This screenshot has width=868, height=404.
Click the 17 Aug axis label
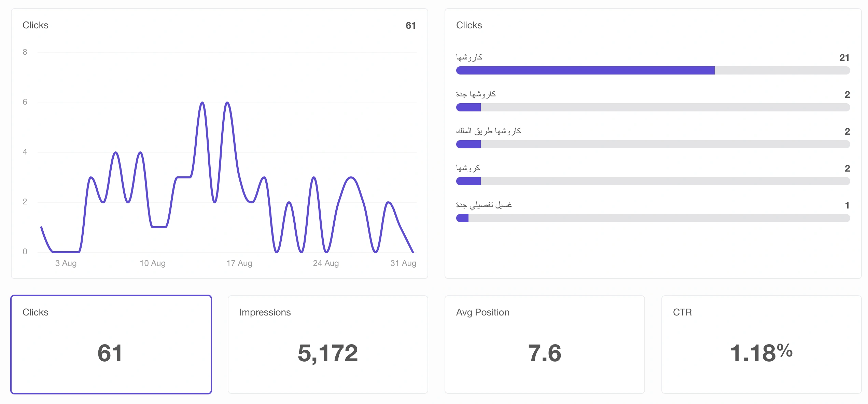(239, 263)
